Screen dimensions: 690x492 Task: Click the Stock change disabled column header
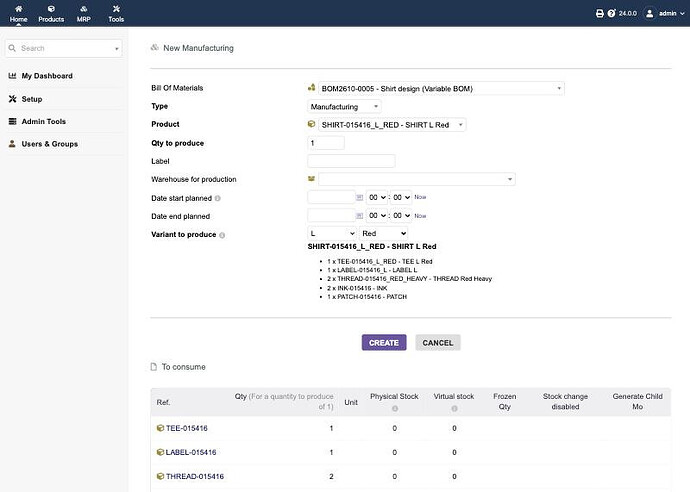click(565, 401)
